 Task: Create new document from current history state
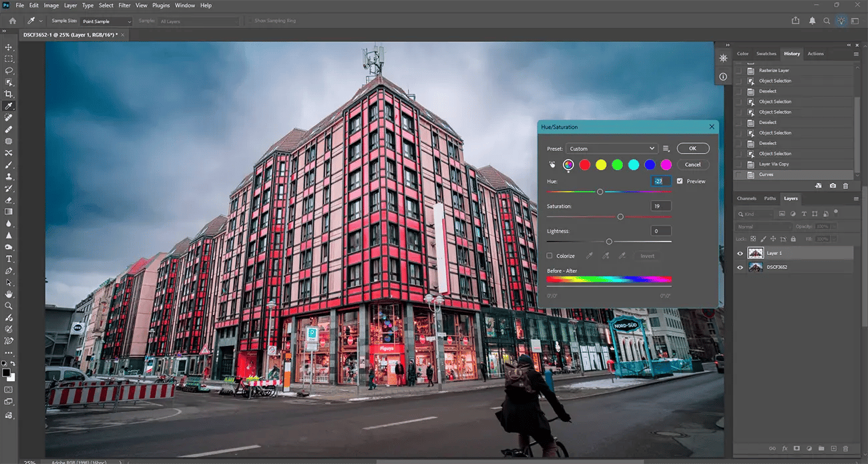coord(819,186)
